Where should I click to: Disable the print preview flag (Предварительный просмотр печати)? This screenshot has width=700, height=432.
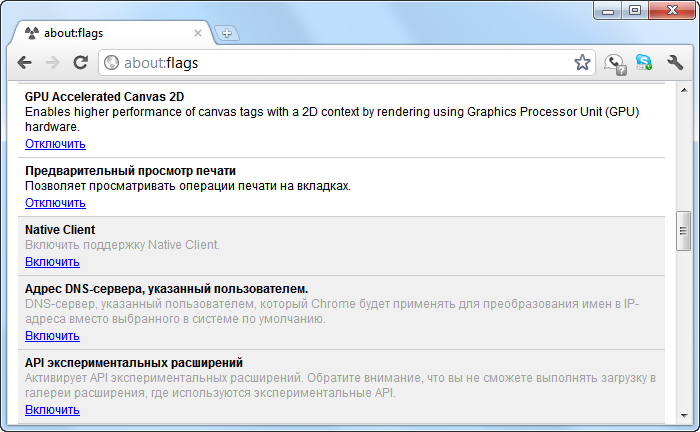click(55, 203)
